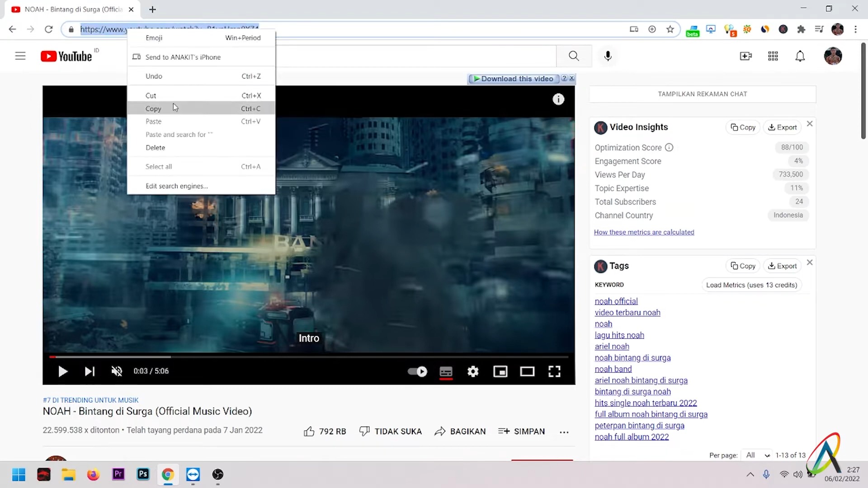Open Photoshop from the taskbar

coord(143,474)
